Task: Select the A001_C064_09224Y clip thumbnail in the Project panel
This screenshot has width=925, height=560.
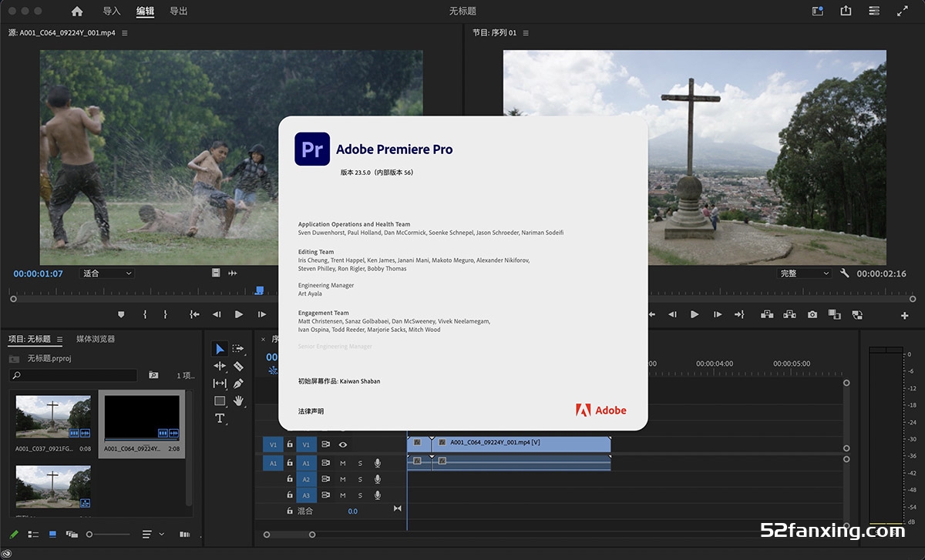Action: pos(142,417)
